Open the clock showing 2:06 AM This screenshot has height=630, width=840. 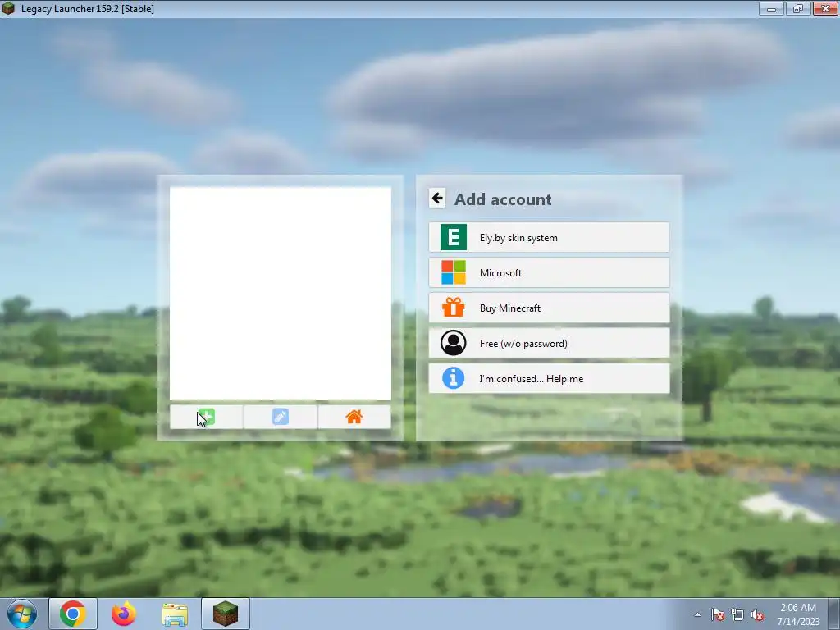tap(798, 614)
